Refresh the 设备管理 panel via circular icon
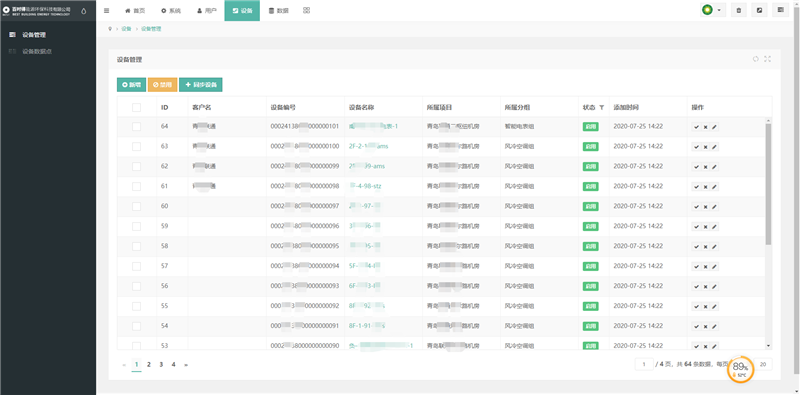This screenshot has height=395, width=800. (756, 59)
